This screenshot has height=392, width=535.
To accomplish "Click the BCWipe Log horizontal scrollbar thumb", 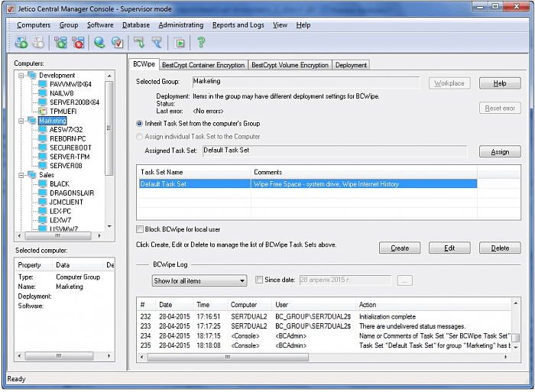I will tap(228, 357).
